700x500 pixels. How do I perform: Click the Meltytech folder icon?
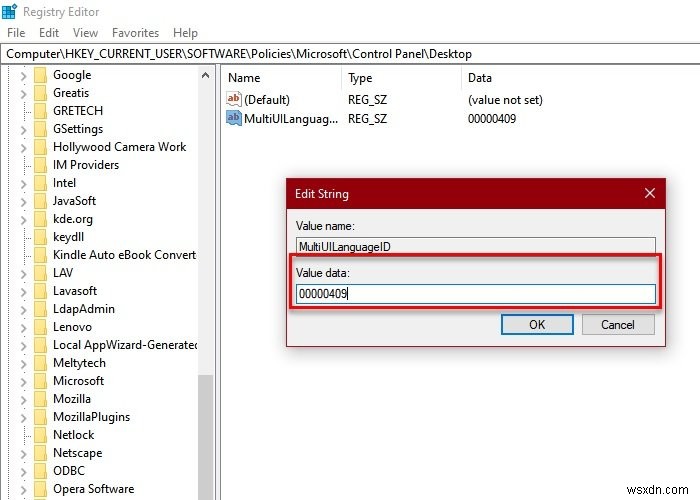[40, 363]
